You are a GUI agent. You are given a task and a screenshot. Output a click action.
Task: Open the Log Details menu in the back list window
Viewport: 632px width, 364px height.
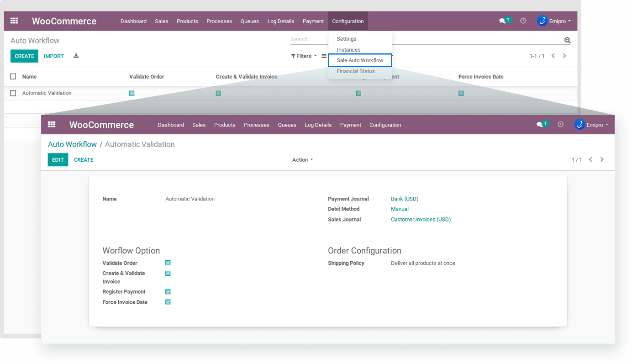281,21
